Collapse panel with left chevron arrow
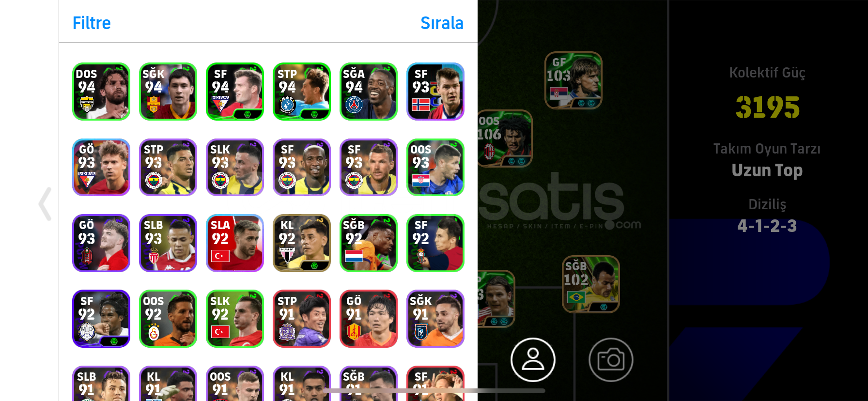 45,204
